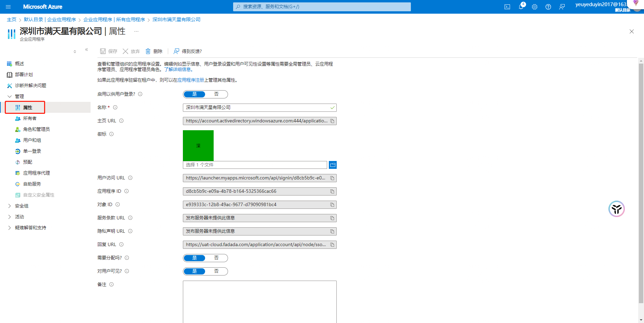644x323 pixels.
Task: Open the Azure portal hamburger menu
Action: tap(8, 7)
